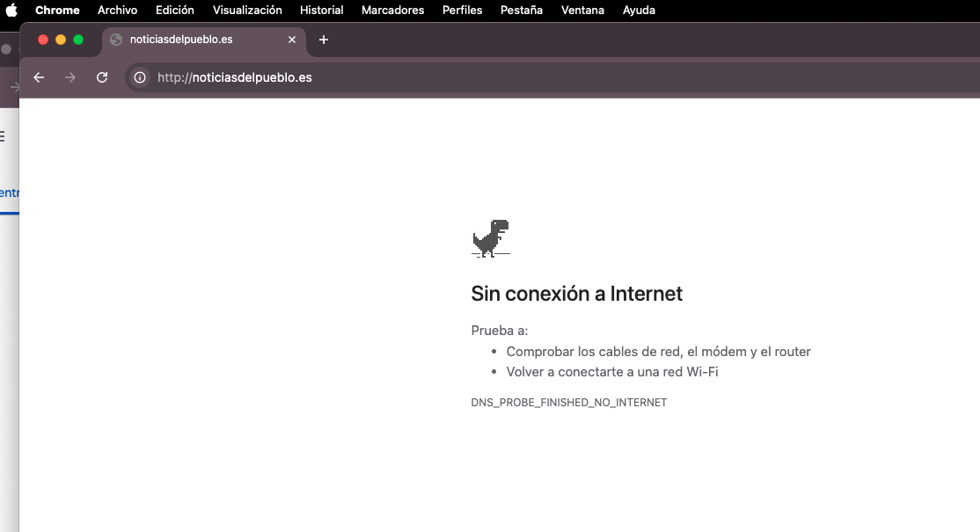Open the Edición menu

click(174, 11)
